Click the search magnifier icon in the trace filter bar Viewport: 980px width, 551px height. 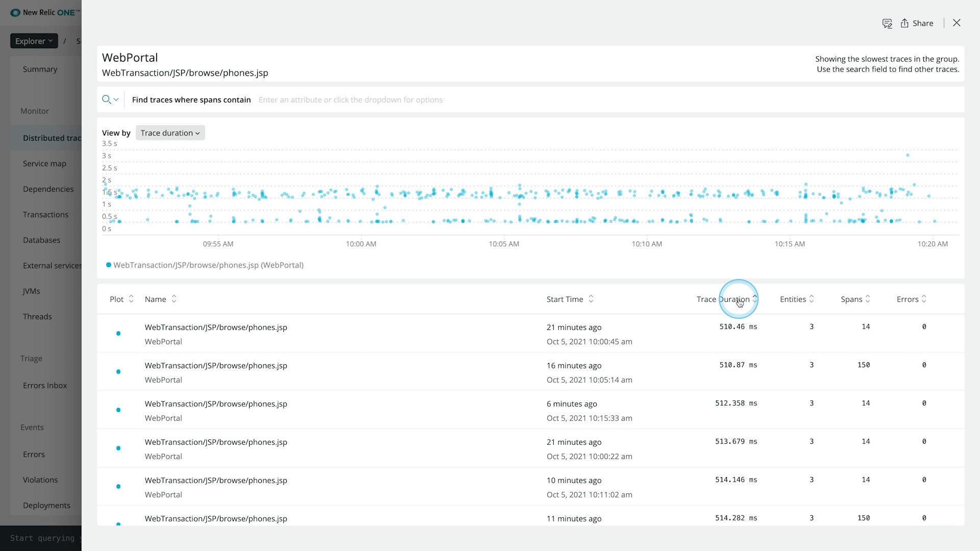click(x=107, y=99)
